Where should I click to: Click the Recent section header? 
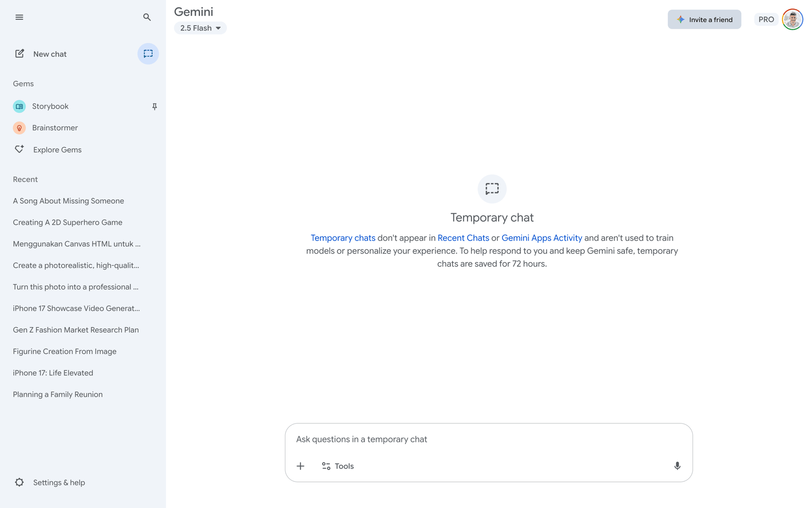25,179
